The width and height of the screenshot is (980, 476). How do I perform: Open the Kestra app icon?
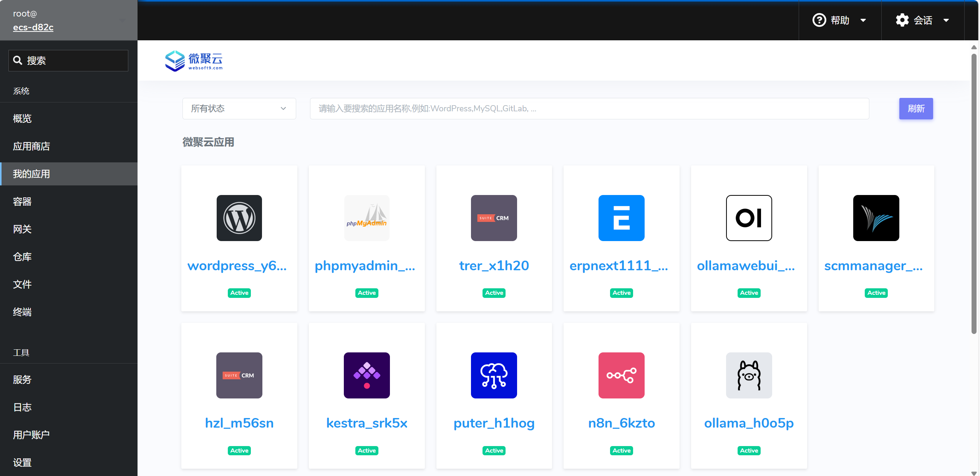point(366,375)
